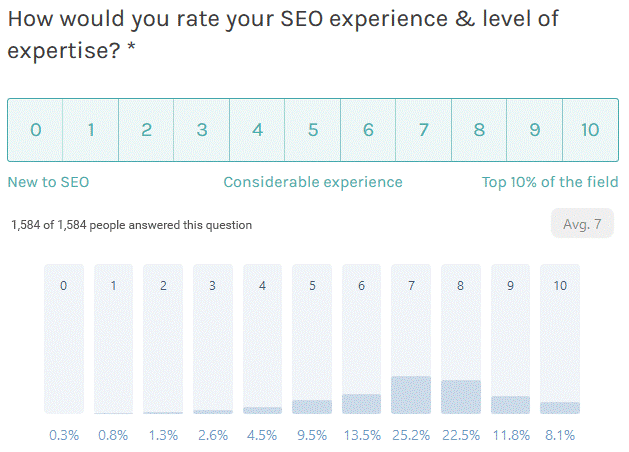Screen dimensions: 629x452
Task: Choose rating 4 on the scale
Action: pos(257,130)
